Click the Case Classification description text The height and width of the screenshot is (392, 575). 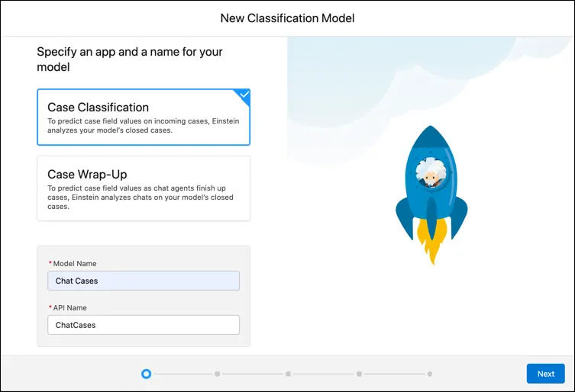[x=143, y=126]
